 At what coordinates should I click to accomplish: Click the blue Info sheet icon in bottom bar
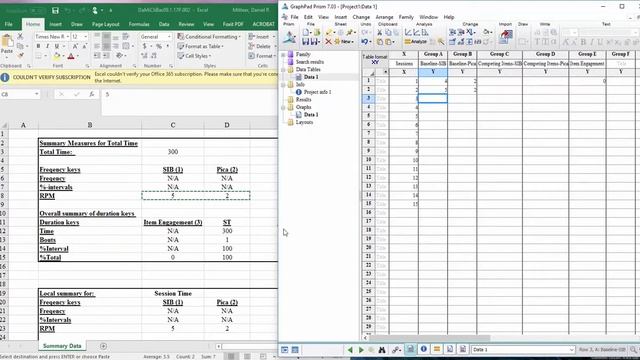pyautogui.click(x=424, y=349)
